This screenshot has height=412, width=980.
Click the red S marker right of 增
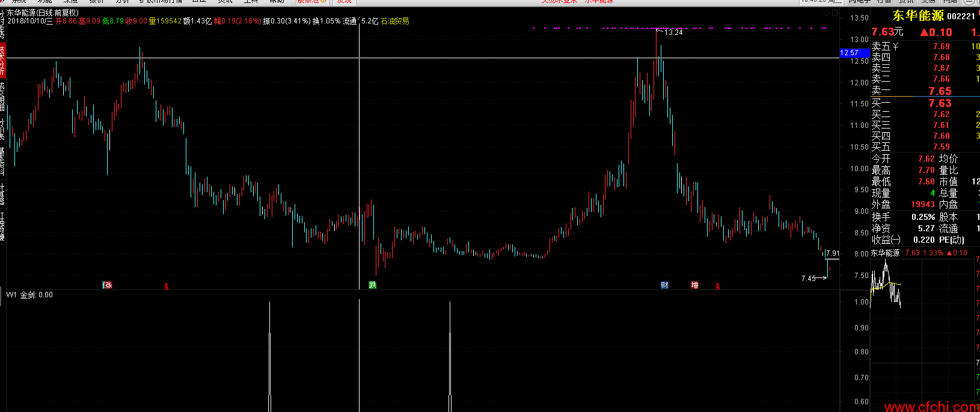(x=718, y=286)
